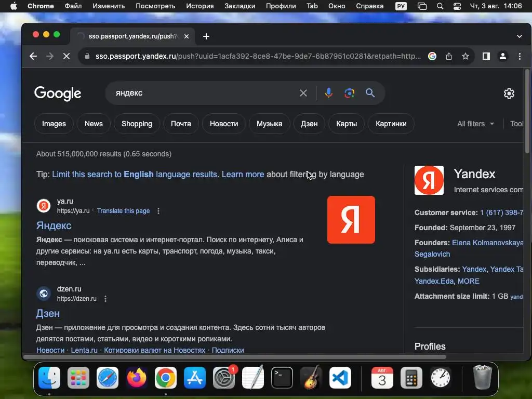Select the Новости filter chip
Viewport: 532px width, 399px height.
(x=224, y=124)
